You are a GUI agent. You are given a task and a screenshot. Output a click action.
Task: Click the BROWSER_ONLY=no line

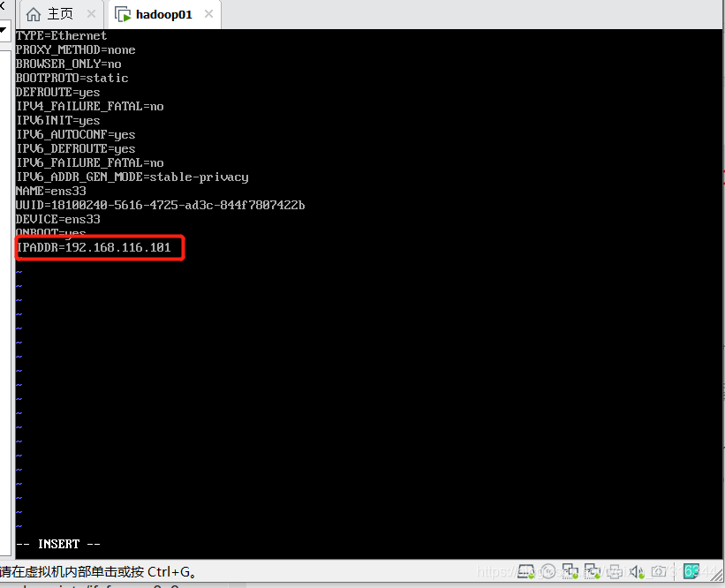pyautogui.click(x=68, y=64)
